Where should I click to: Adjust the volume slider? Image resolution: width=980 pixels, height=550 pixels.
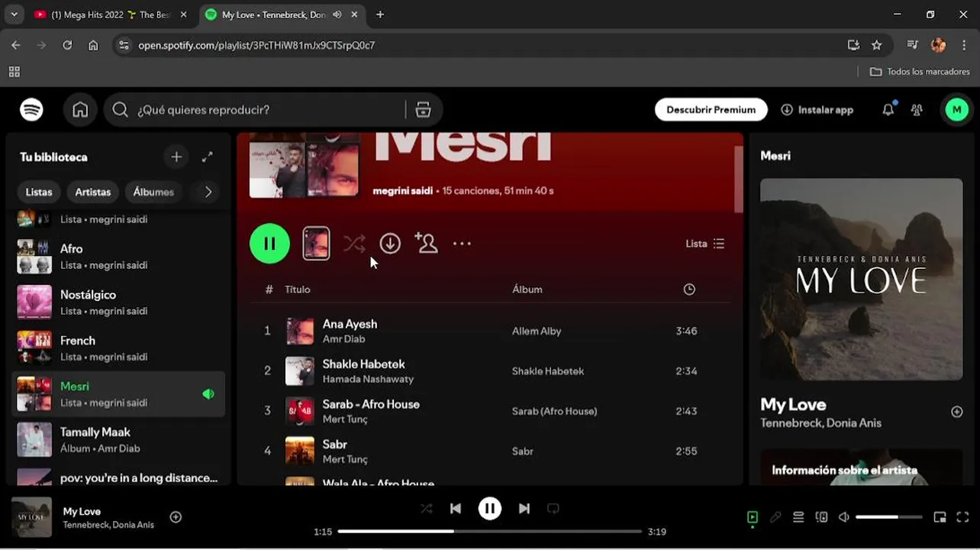click(x=888, y=517)
